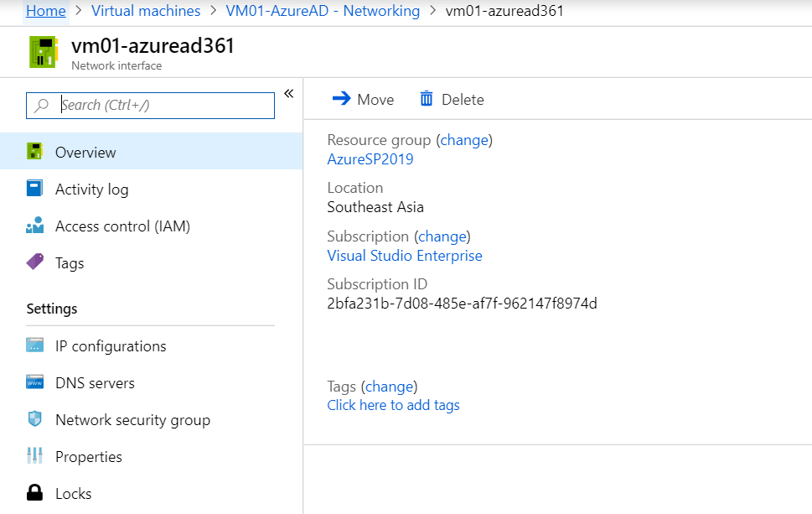Click the Overview menu icon

34,151
